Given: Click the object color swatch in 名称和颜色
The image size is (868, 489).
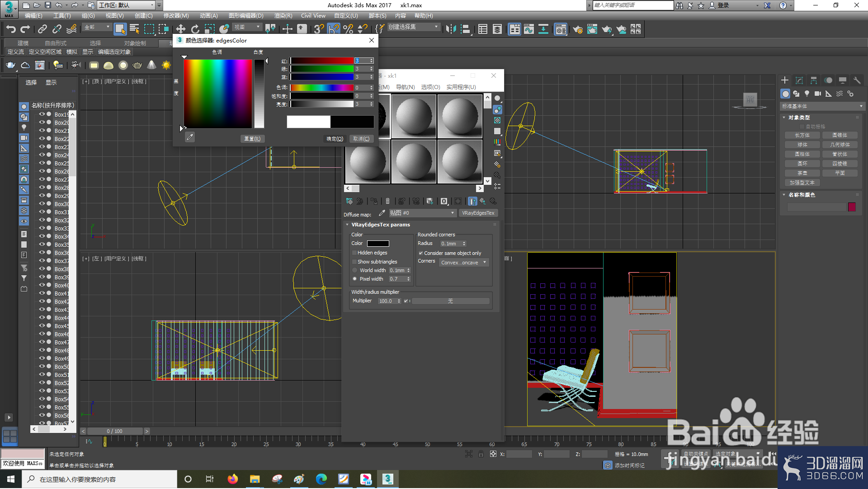Looking at the screenshot, I should click(852, 207).
